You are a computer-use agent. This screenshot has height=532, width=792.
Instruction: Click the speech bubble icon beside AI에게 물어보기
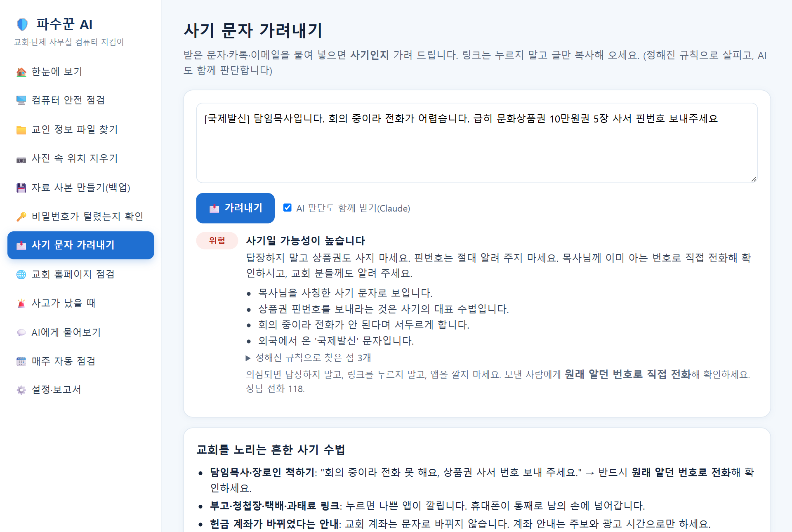tap(21, 333)
